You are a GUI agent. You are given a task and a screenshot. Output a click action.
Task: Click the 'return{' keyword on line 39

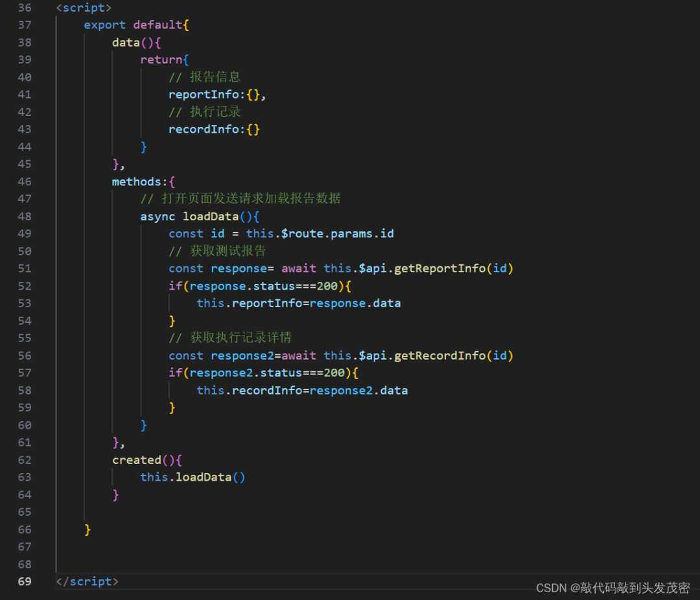pyautogui.click(x=164, y=60)
